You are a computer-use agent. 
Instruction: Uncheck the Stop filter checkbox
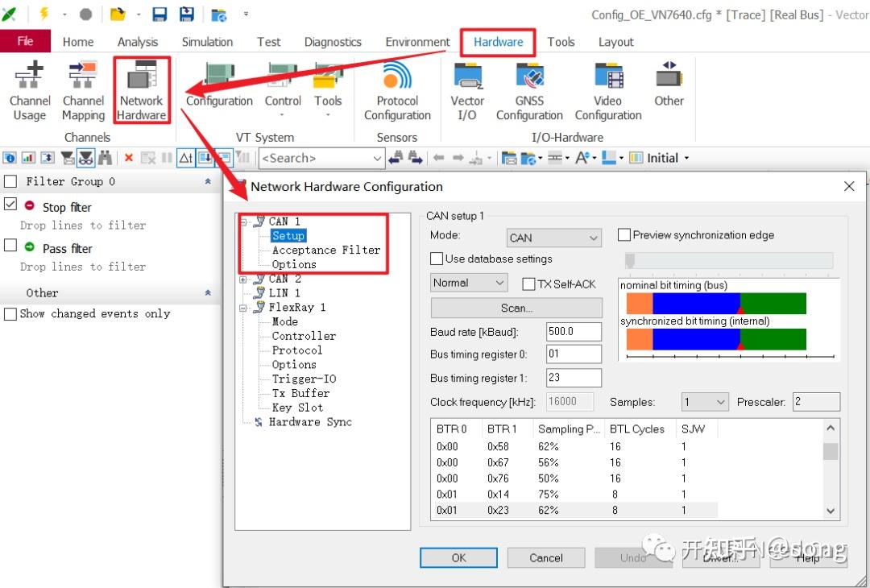point(10,204)
